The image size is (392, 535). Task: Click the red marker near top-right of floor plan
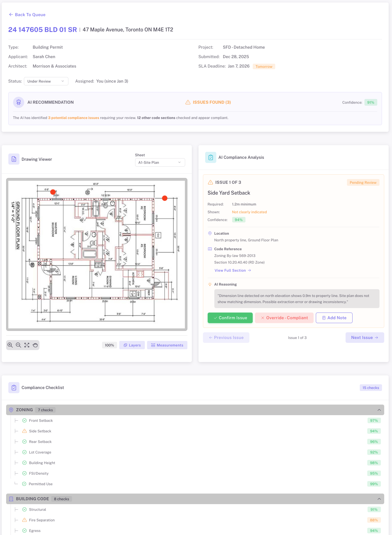click(x=165, y=198)
